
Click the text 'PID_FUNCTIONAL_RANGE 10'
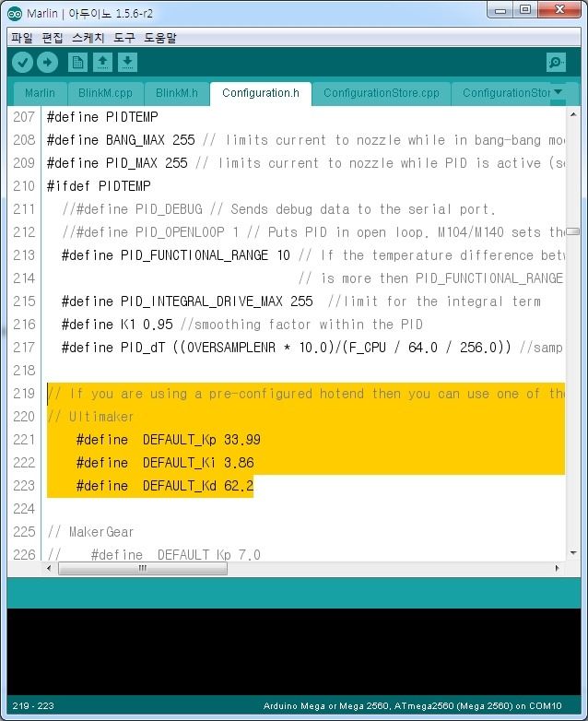[x=205, y=255]
